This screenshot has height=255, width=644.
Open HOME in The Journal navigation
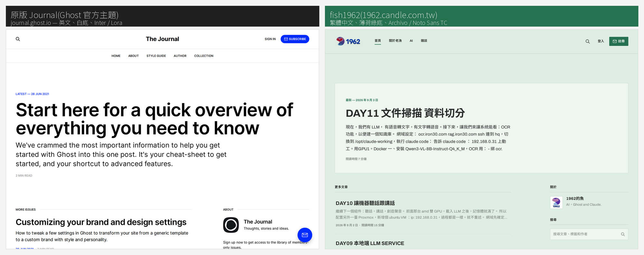coord(116,56)
